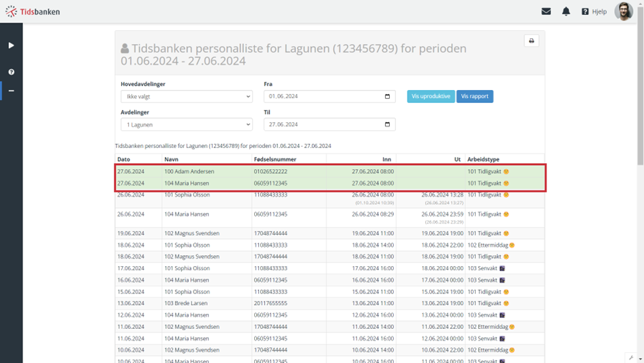Click Tidligvakt sun icon on 19.06.2024 row
Screen dimensions: 644x363
tap(506, 233)
